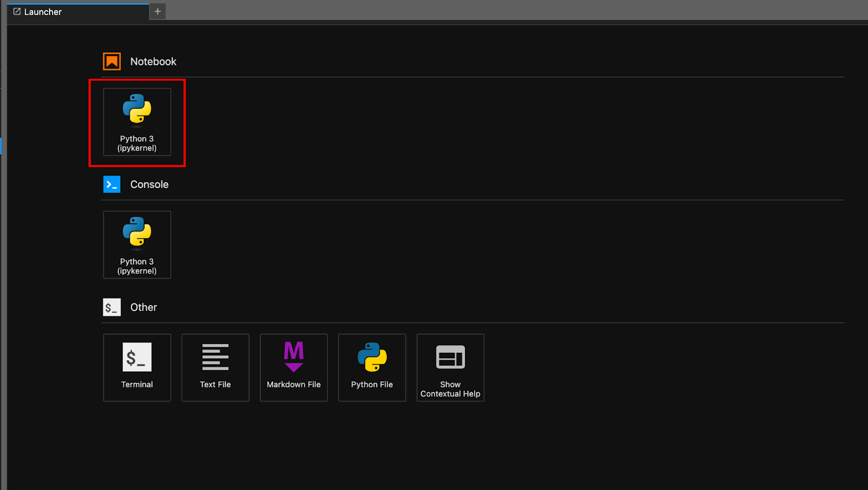Screen dimensions: 868x490
Task: Open a new Terminal
Action: click(x=137, y=367)
